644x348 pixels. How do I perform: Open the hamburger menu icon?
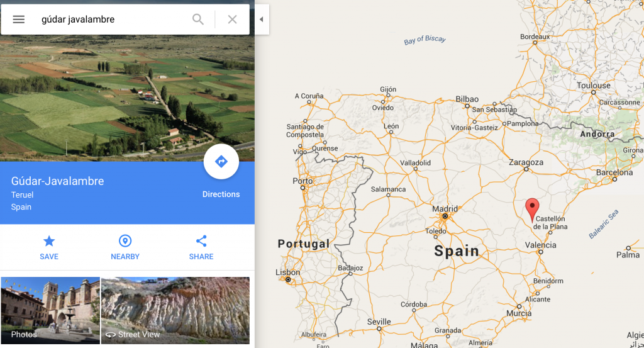(18, 20)
